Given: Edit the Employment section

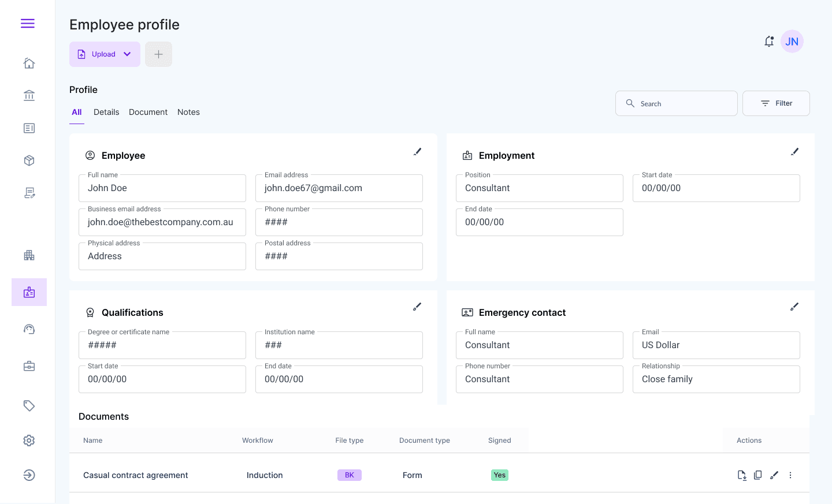Looking at the screenshot, I should 795,152.
